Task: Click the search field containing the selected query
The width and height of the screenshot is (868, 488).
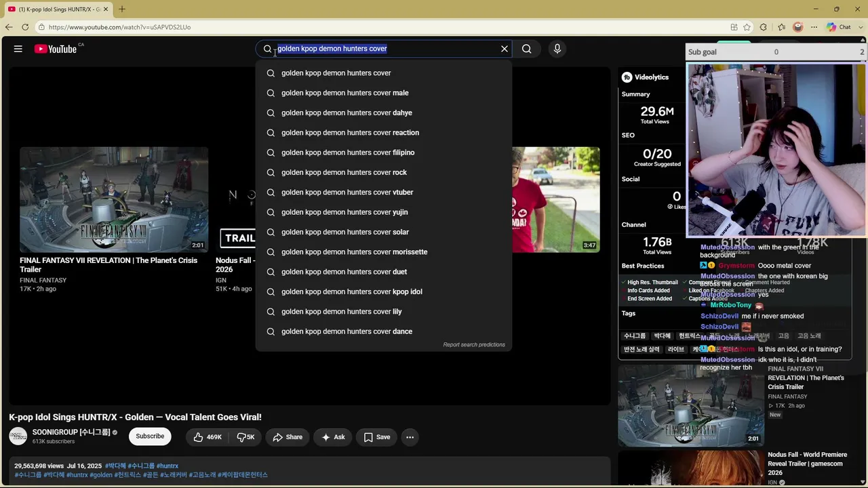Action: click(383, 49)
